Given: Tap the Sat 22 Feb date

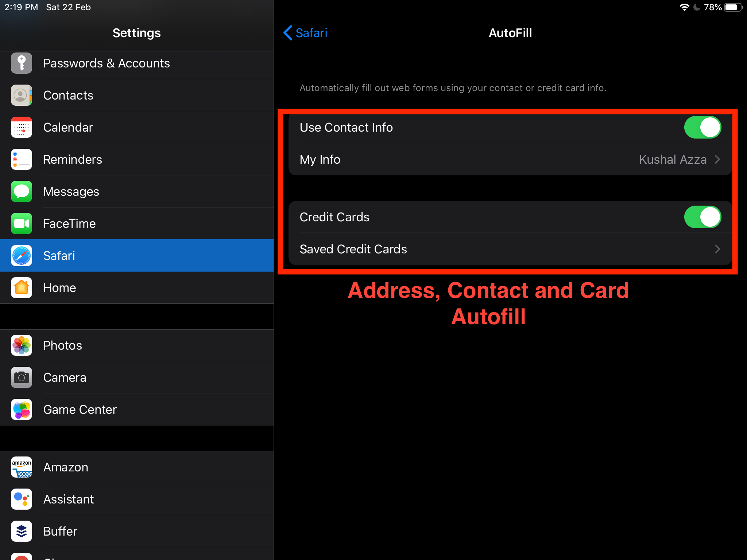Looking at the screenshot, I should 68,7.
